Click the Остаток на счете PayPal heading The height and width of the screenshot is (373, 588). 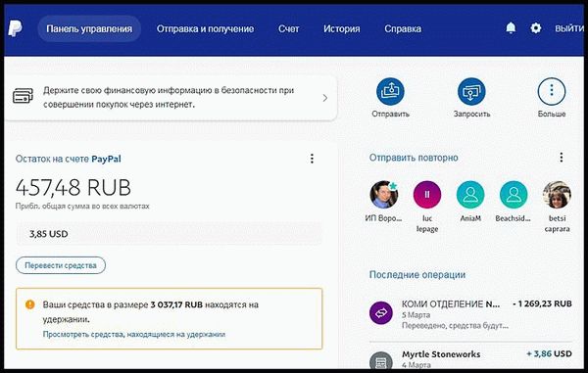tap(68, 159)
